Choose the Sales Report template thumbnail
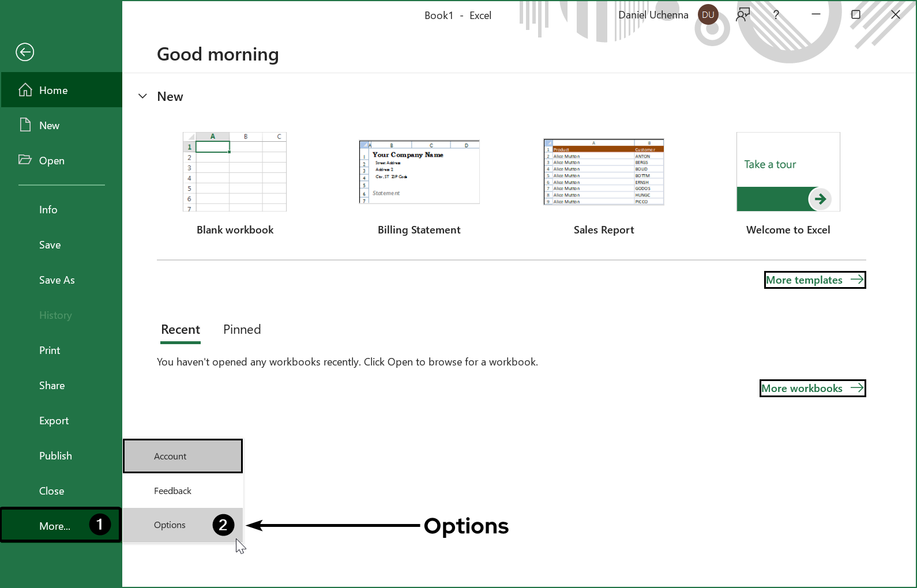 click(x=604, y=172)
